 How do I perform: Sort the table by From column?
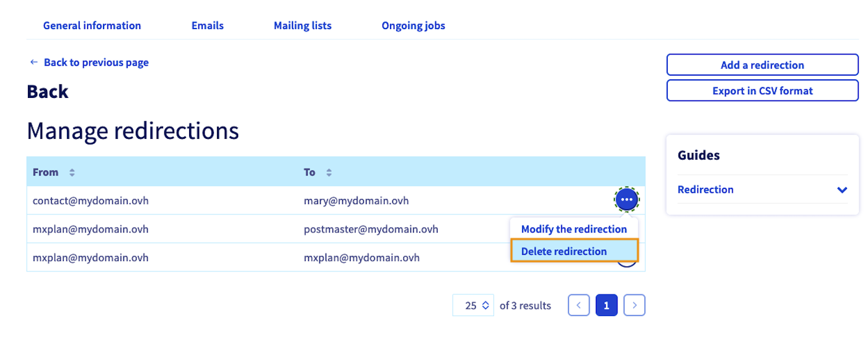click(x=72, y=172)
